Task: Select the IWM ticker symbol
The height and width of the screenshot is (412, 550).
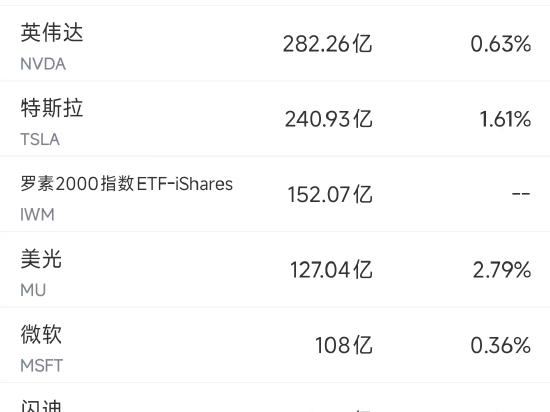Action: click(38, 215)
